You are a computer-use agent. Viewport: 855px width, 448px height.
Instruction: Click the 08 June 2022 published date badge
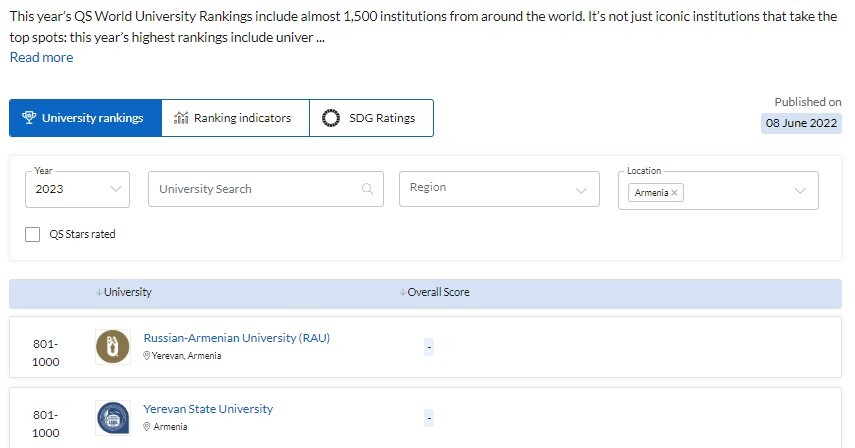pos(801,123)
